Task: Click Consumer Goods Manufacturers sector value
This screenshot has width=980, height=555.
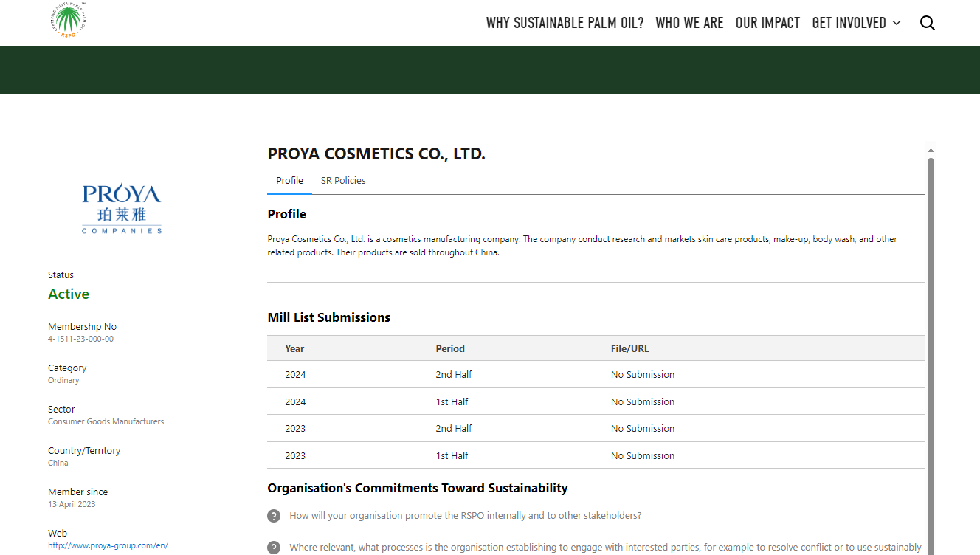Action: tap(106, 422)
